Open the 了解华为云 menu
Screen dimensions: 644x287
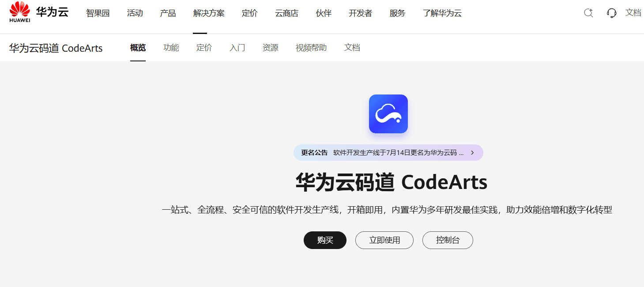(x=442, y=13)
